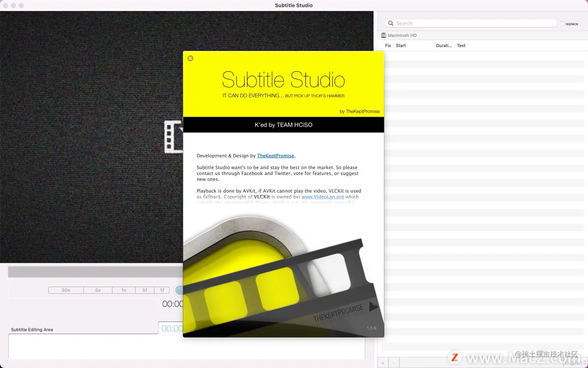This screenshot has height=368, width=588.
Task: Click the gray video timeline scrubber bar
Action: pyautogui.click(x=95, y=272)
